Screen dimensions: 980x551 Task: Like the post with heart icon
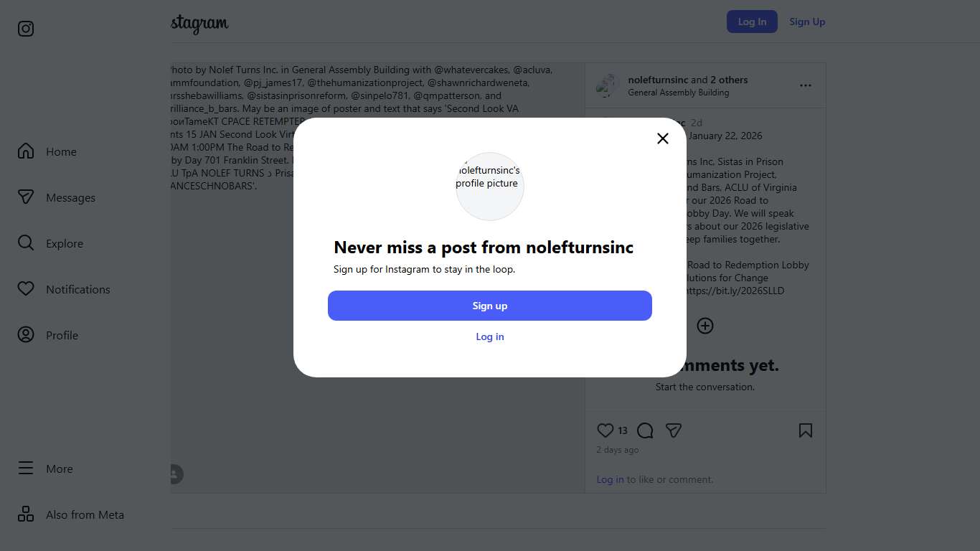pyautogui.click(x=606, y=430)
